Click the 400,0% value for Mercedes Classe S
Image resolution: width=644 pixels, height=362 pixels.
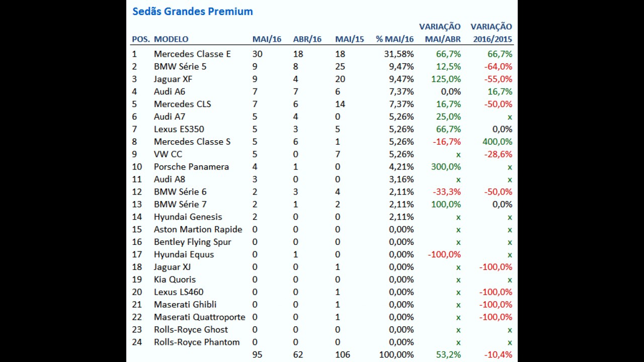point(497,142)
